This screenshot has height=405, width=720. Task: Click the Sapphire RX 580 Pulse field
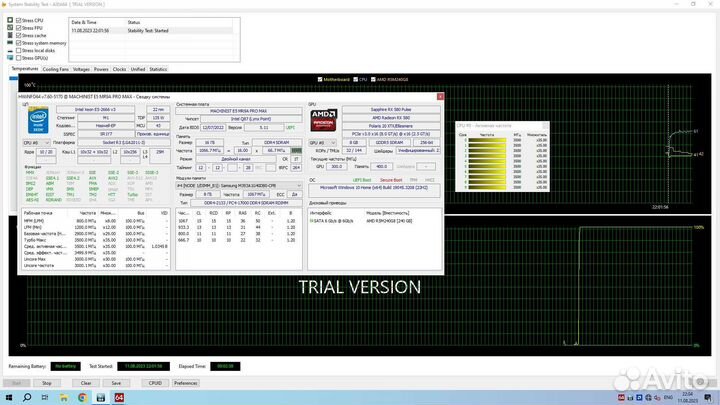pyautogui.click(x=391, y=110)
